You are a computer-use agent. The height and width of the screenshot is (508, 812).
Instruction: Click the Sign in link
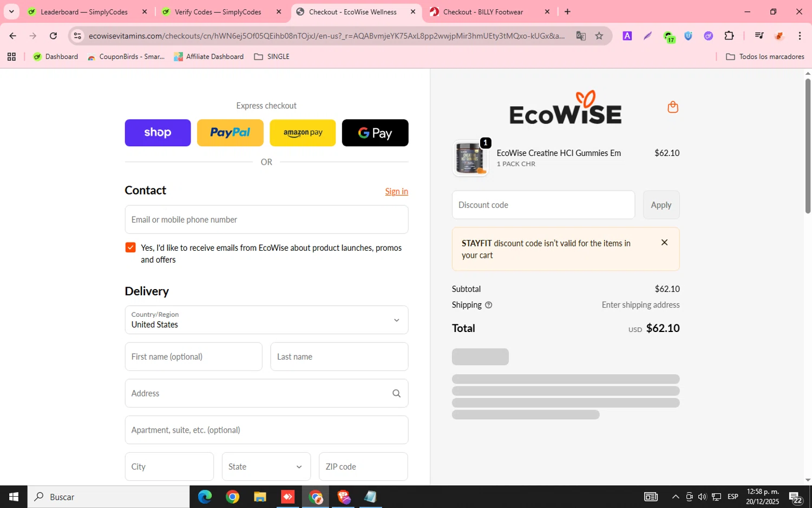(396, 191)
